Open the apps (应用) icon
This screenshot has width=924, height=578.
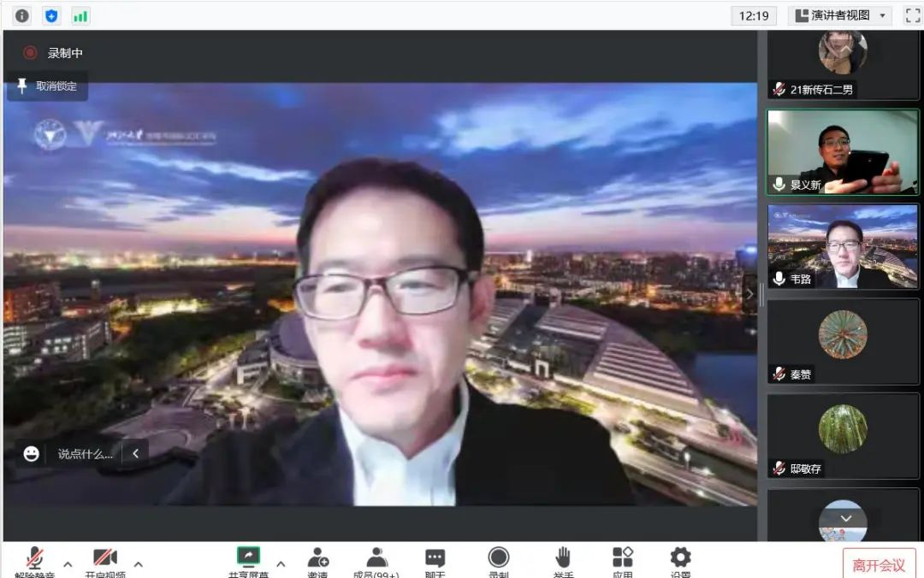622,558
